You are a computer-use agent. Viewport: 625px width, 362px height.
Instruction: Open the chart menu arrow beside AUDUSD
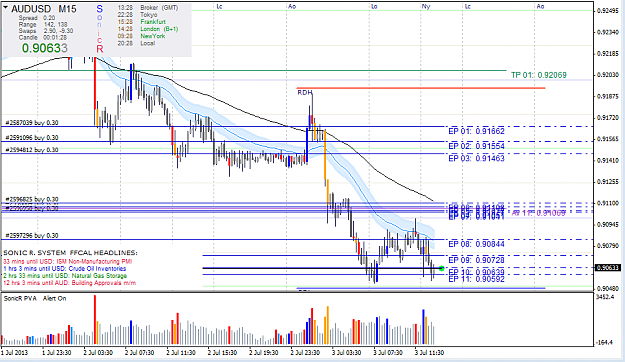pyautogui.click(x=6, y=8)
